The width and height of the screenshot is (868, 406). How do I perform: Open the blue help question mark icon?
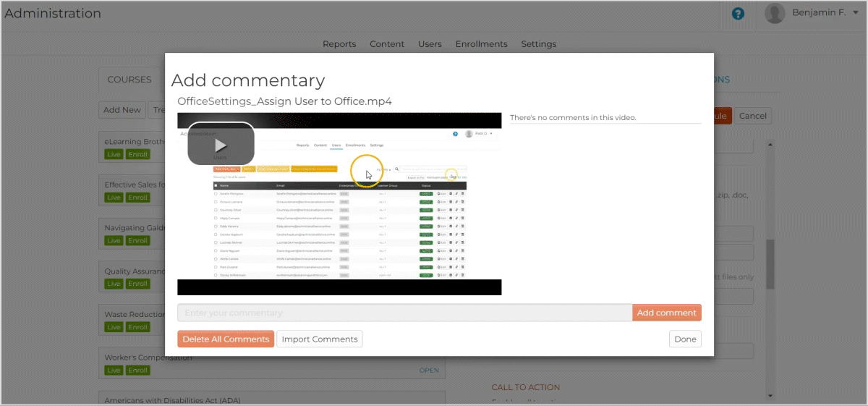pyautogui.click(x=738, y=14)
